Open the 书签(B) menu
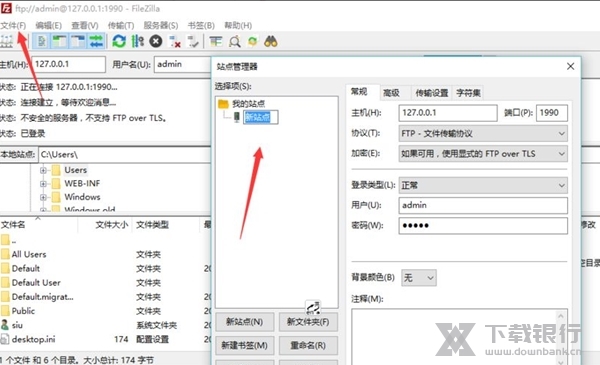Viewport: 600px width, 365px height. click(201, 25)
